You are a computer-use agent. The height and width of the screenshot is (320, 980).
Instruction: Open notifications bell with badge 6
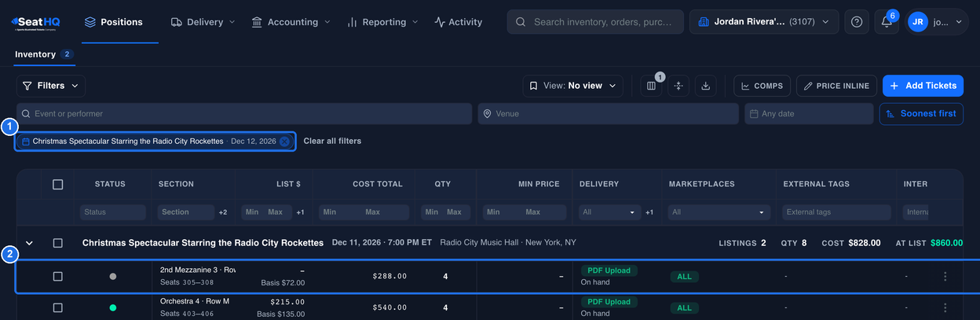pyautogui.click(x=887, y=22)
